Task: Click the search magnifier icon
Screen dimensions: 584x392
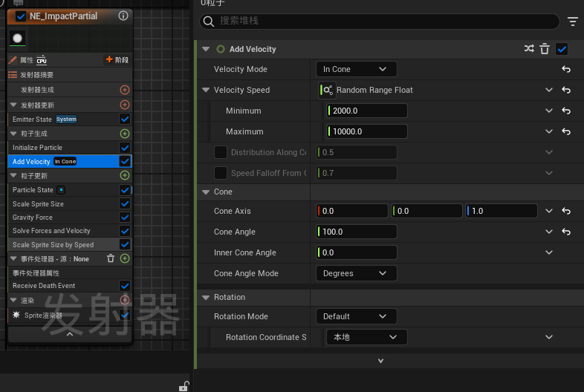Action: (x=209, y=22)
